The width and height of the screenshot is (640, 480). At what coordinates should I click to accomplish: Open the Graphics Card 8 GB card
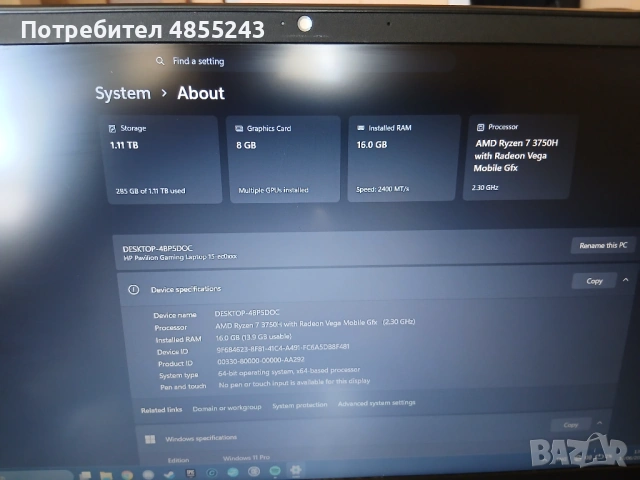[x=284, y=159]
